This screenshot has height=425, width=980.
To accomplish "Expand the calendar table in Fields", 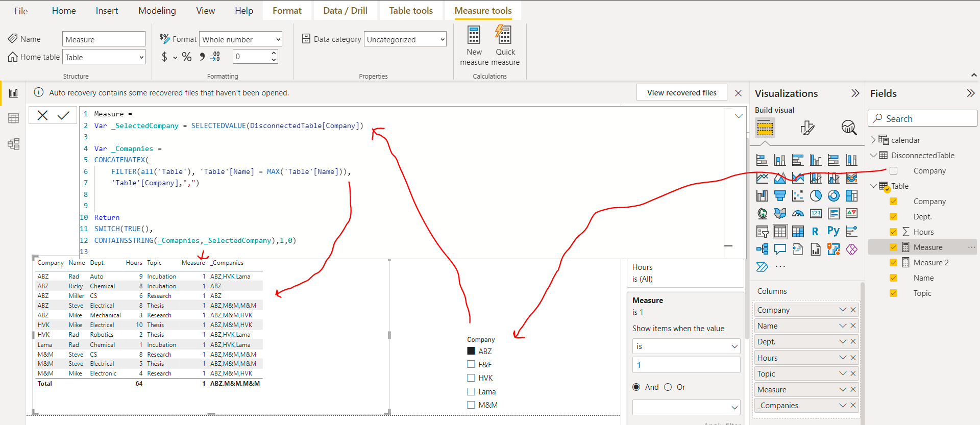I will tap(873, 140).
